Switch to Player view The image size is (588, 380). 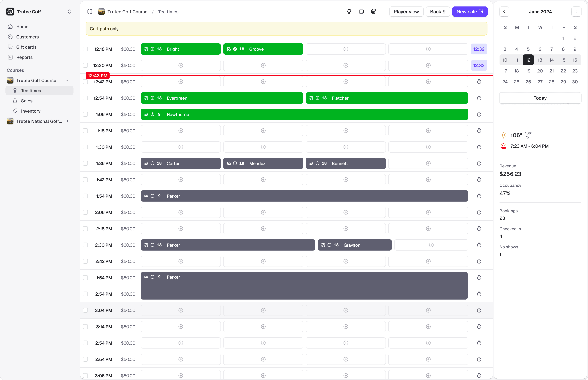[406, 12]
